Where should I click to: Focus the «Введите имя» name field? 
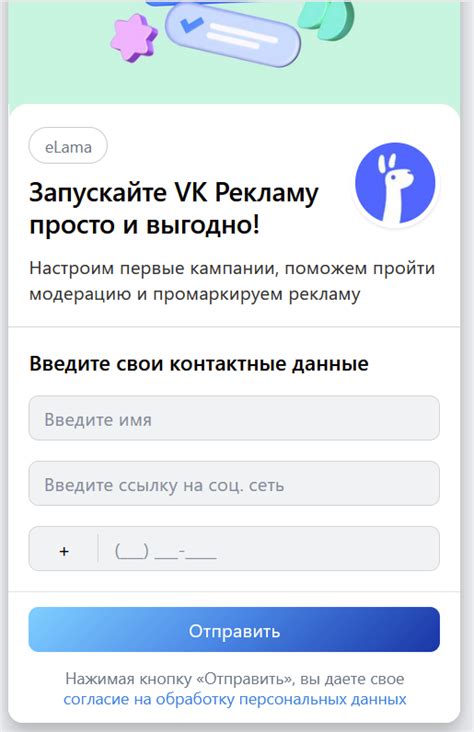(234, 418)
